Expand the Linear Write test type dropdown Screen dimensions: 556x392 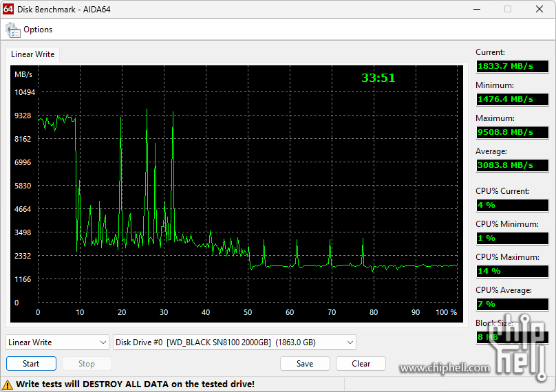click(57, 342)
